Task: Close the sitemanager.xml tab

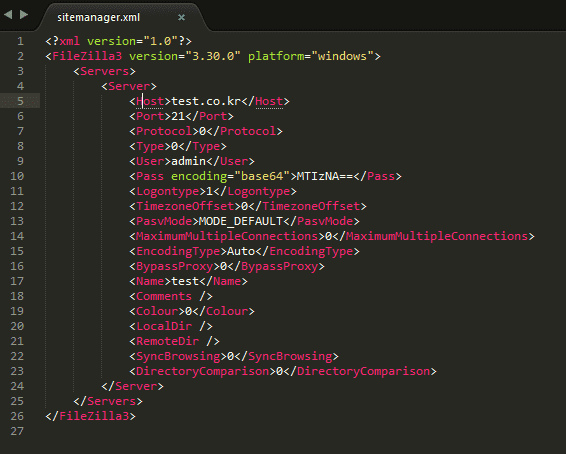Action: coord(181,17)
